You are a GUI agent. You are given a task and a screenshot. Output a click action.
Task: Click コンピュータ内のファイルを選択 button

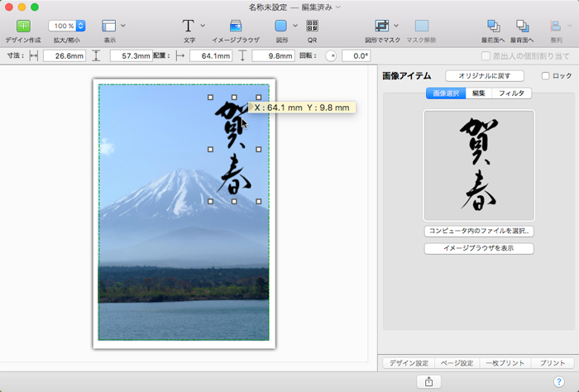pos(479,232)
